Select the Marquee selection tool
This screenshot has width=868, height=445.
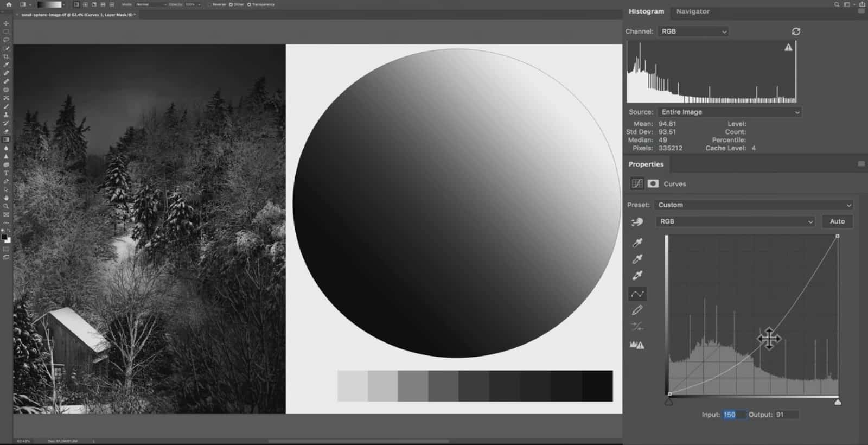click(x=7, y=31)
